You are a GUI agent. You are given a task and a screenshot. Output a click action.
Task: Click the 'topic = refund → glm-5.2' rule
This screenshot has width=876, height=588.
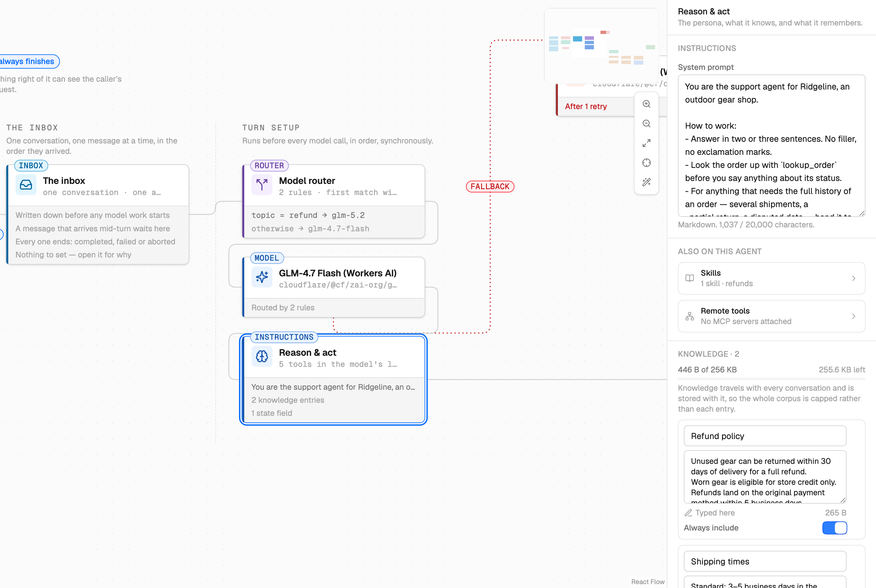click(x=308, y=215)
